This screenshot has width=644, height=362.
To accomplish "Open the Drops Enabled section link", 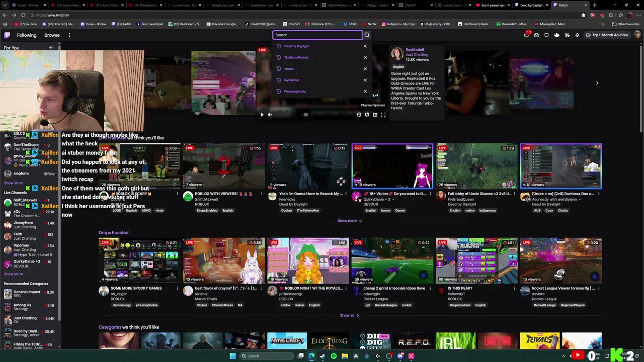I will tap(113, 233).
